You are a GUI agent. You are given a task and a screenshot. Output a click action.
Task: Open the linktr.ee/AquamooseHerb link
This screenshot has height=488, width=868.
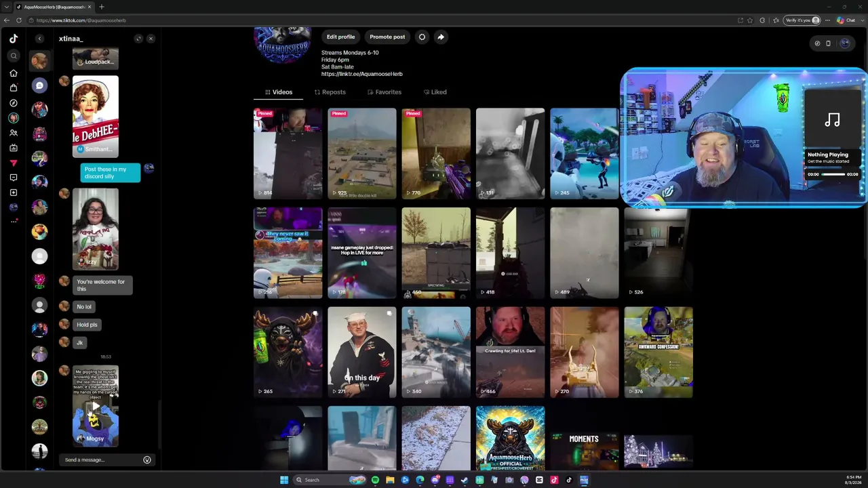tap(361, 74)
